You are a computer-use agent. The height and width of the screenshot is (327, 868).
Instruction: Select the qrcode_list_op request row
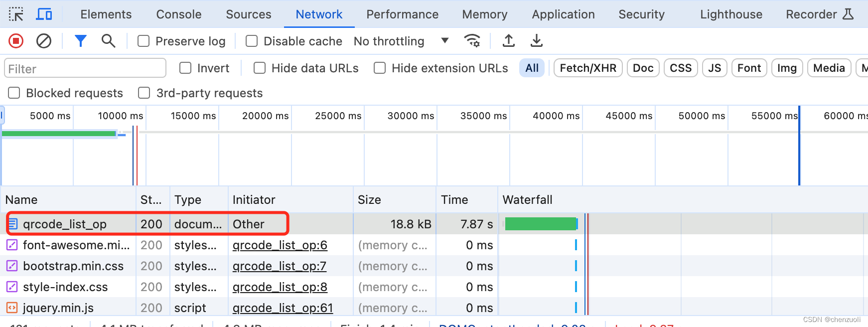pos(434,224)
